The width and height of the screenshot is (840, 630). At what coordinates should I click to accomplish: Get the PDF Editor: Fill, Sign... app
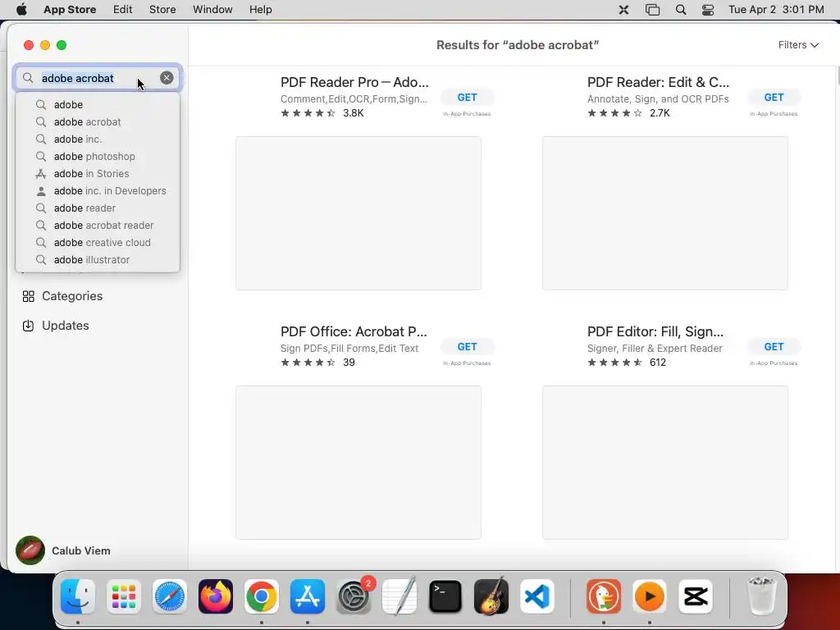[774, 347]
